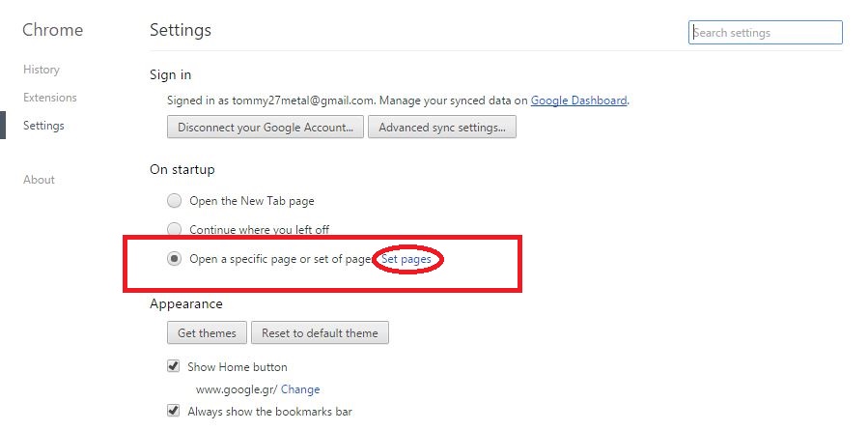Screen dimensions: 868x431
Task: Disable Always show the bookmarks bar
Action: tap(174, 412)
